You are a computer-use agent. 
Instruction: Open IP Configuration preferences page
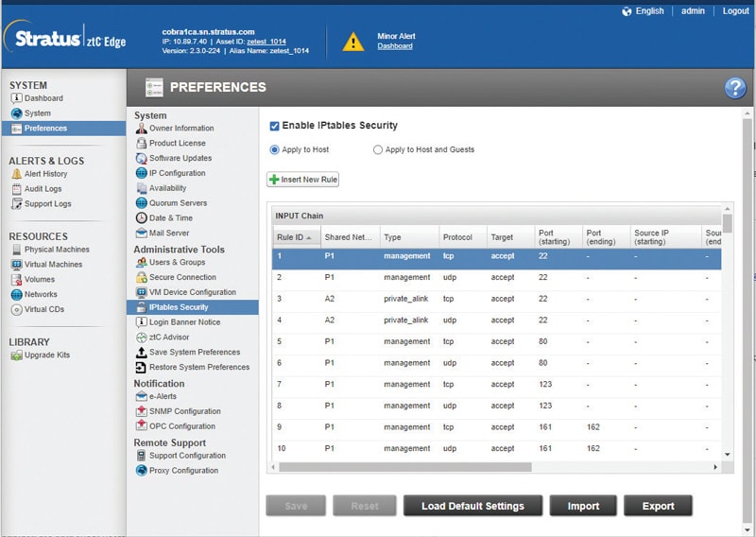coord(177,173)
